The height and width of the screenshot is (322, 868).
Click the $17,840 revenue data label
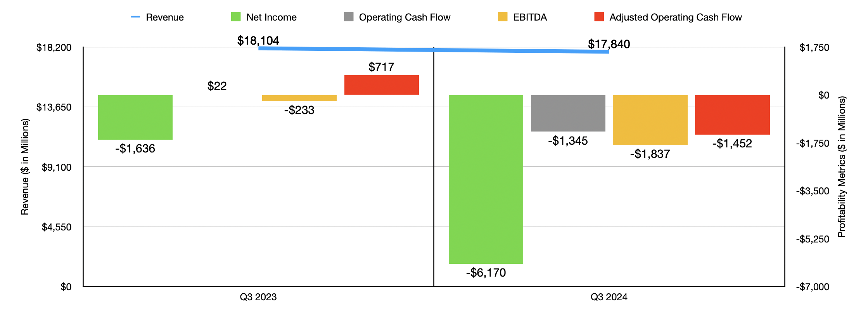click(609, 44)
